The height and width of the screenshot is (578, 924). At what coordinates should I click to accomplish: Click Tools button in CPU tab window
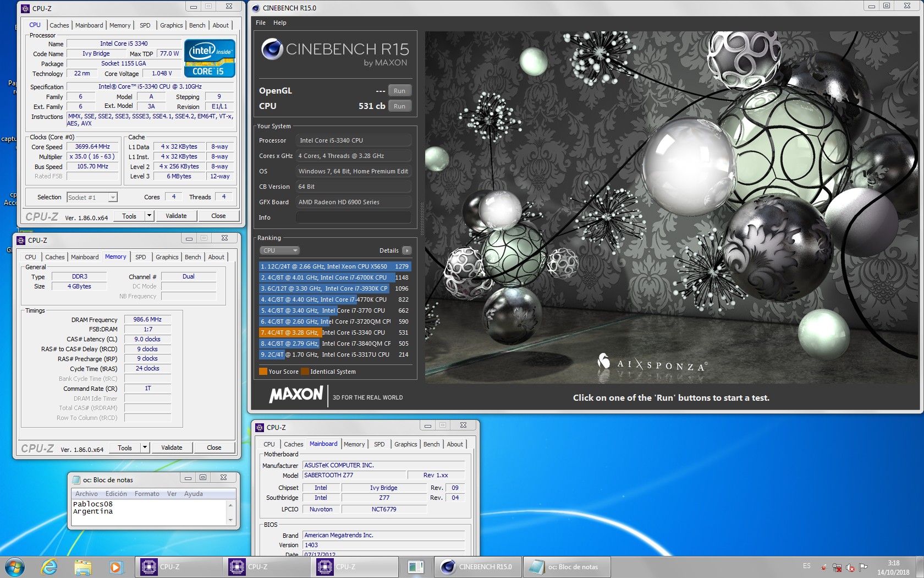(x=129, y=216)
